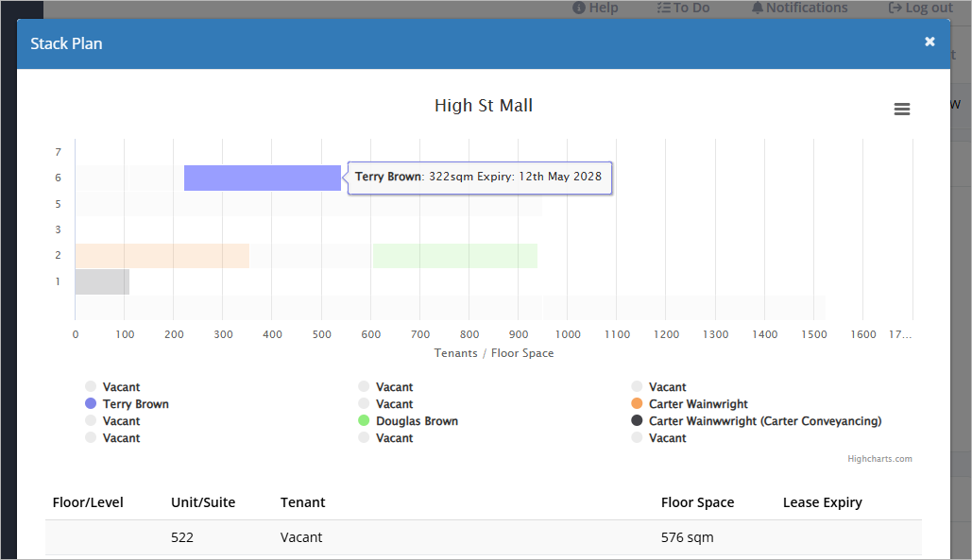Image resolution: width=972 pixels, height=560 pixels.
Task: Open Notifications bell icon
Action: [758, 8]
